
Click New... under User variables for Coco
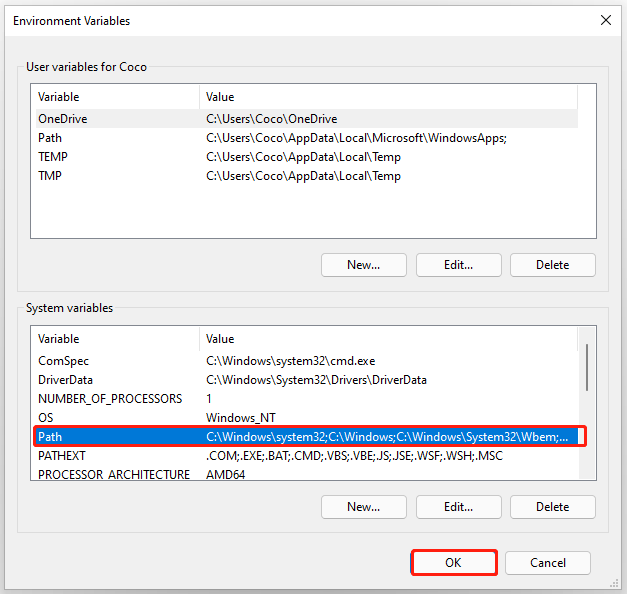click(x=363, y=265)
